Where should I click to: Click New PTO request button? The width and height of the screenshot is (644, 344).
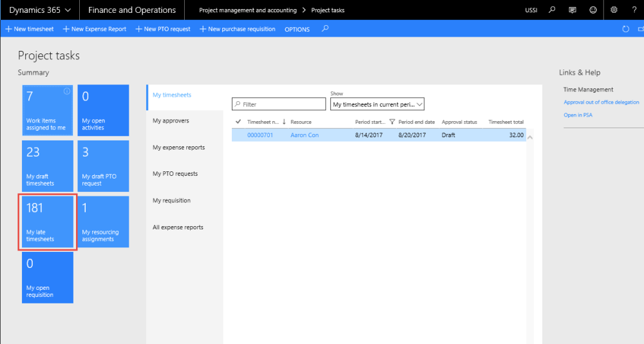163,29
